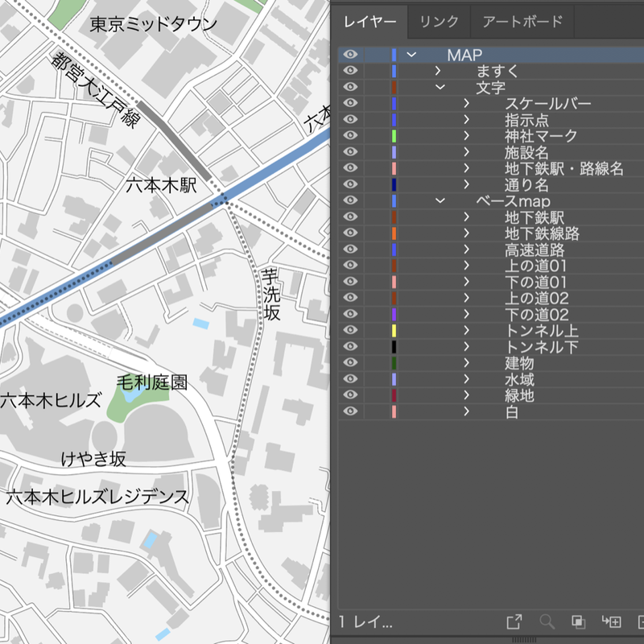The image size is (644, 644).
Task: Click the Make Clipping Mask icon
Action: (x=579, y=621)
